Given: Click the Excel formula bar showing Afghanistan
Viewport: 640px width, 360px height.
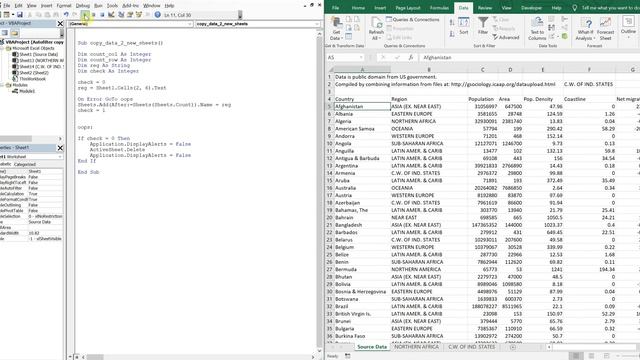Looking at the screenshot, I should pyautogui.click(x=530, y=58).
